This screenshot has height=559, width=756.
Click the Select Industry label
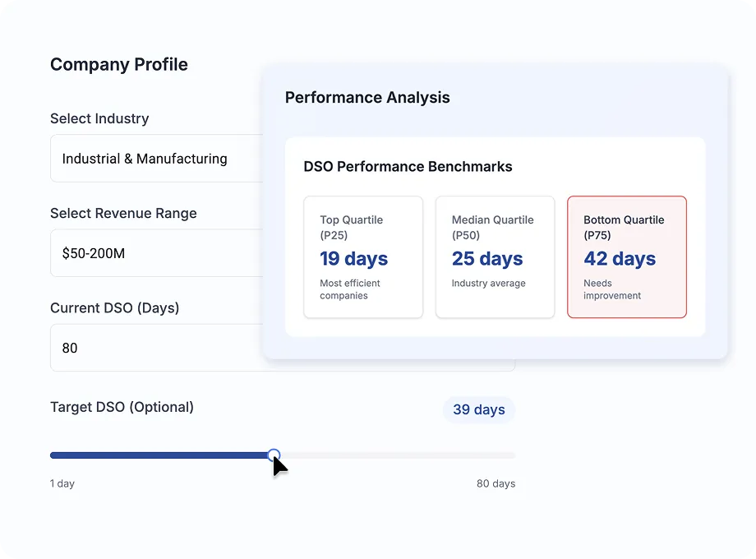click(99, 118)
